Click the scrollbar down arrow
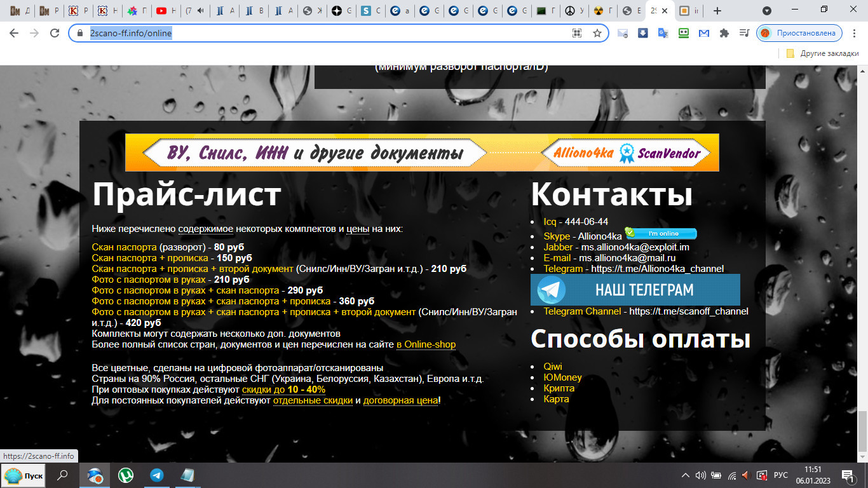Viewport: 868px width, 488px height. (x=862, y=457)
